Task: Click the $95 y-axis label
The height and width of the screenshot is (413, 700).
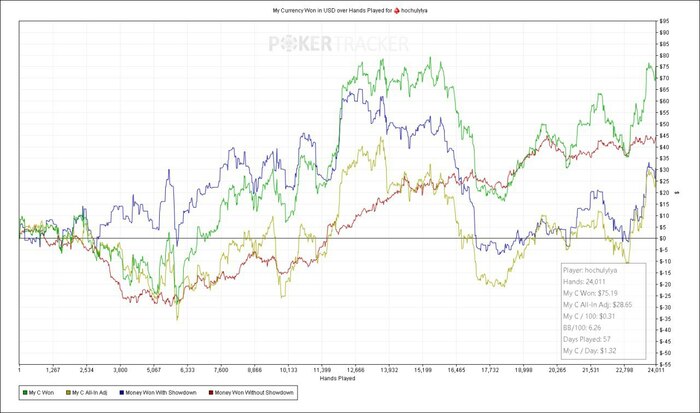Action: (x=663, y=21)
